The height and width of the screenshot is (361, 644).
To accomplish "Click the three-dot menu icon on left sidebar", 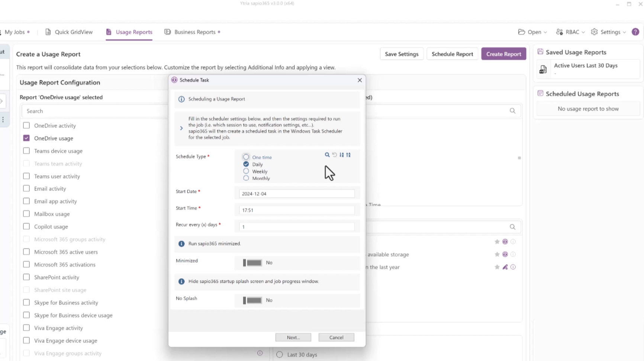I will coord(3,119).
